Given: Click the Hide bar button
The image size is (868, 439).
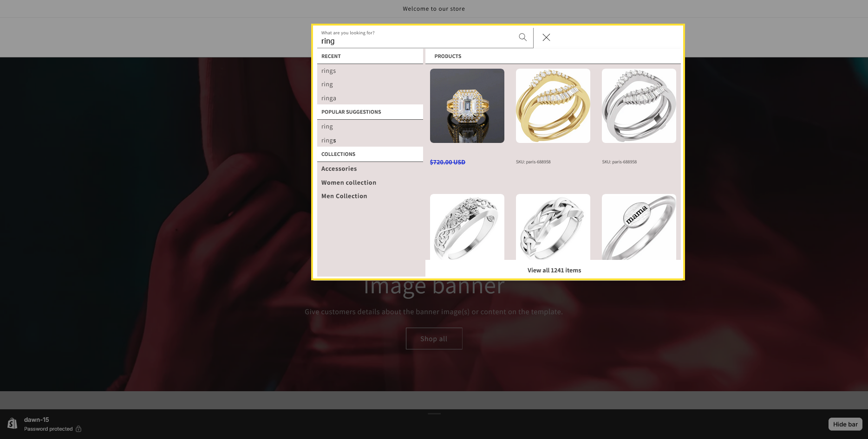Looking at the screenshot, I should (x=845, y=424).
